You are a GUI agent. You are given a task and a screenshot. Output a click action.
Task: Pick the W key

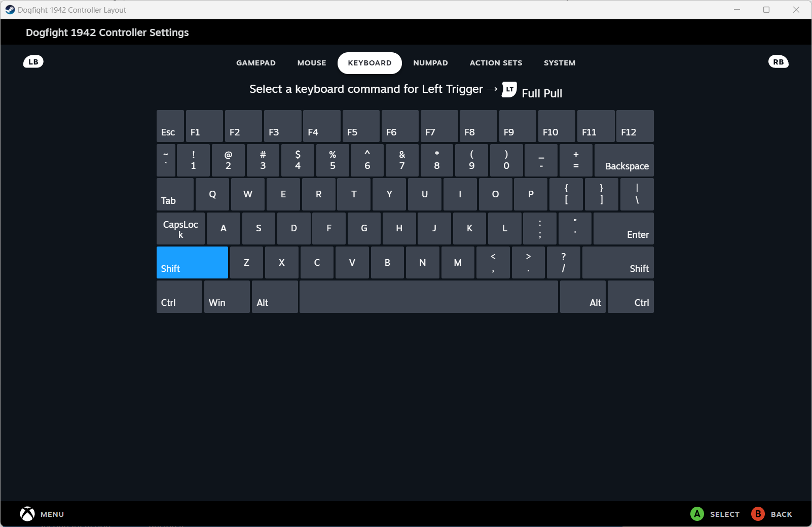tap(248, 194)
